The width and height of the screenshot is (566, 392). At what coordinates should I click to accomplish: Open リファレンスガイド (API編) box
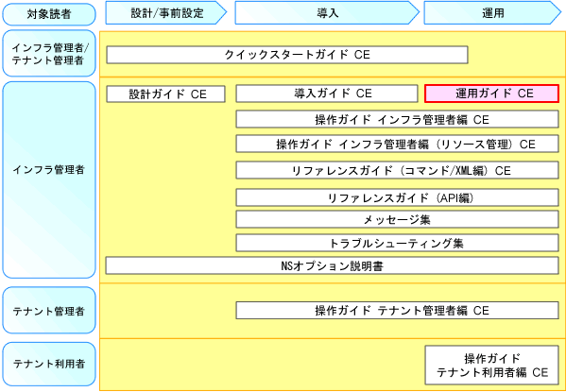coord(398,197)
